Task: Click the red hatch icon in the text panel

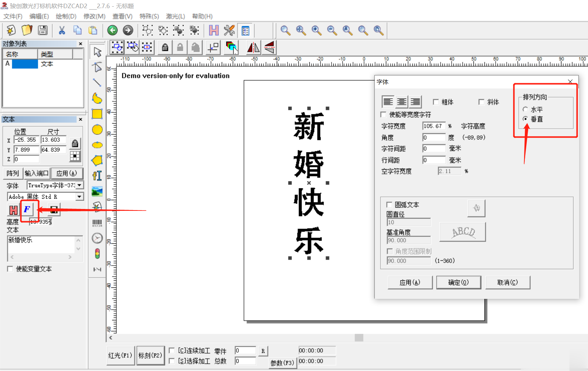Action: pos(13,210)
